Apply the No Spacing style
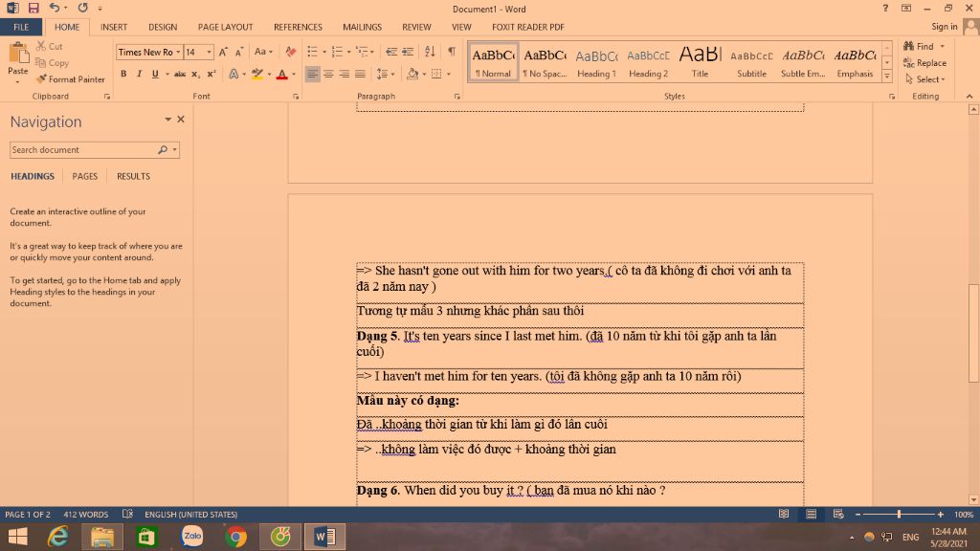Screen dimensions: 980x551 [545, 62]
